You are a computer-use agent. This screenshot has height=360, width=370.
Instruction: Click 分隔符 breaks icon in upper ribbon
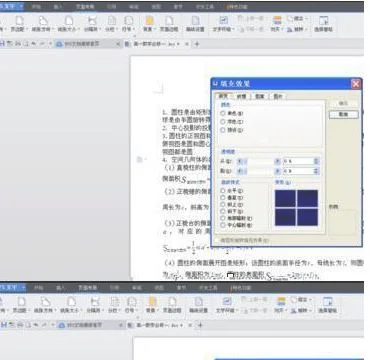(x=93, y=21)
